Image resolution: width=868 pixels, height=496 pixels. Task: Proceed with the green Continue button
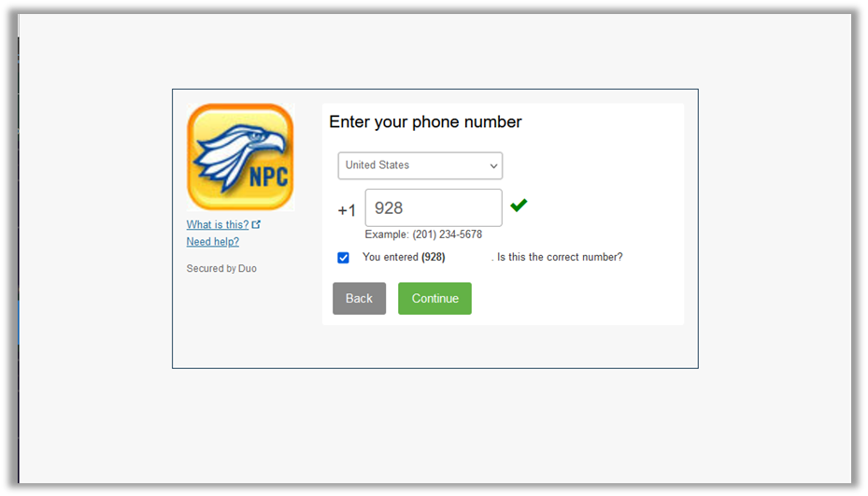(x=434, y=298)
